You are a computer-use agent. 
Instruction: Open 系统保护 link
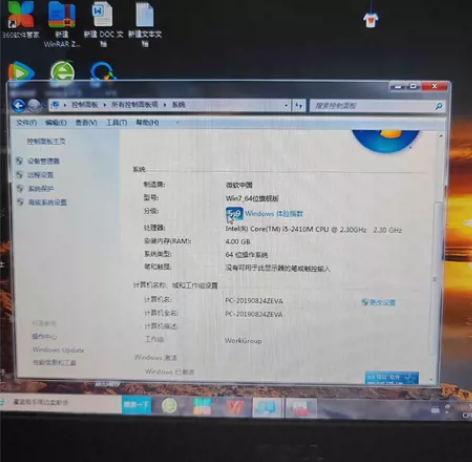[x=40, y=189]
